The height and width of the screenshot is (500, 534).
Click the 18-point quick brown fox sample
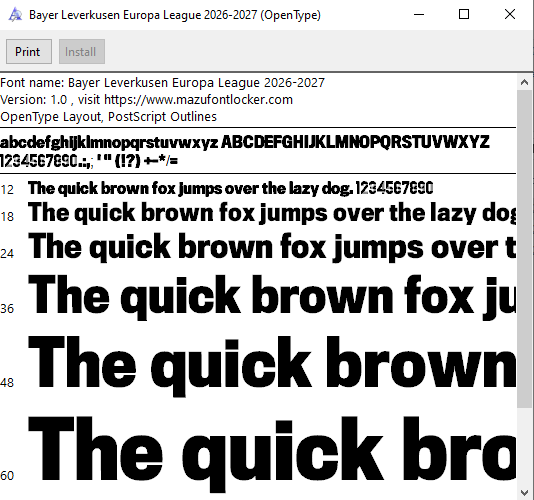[272, 213]
